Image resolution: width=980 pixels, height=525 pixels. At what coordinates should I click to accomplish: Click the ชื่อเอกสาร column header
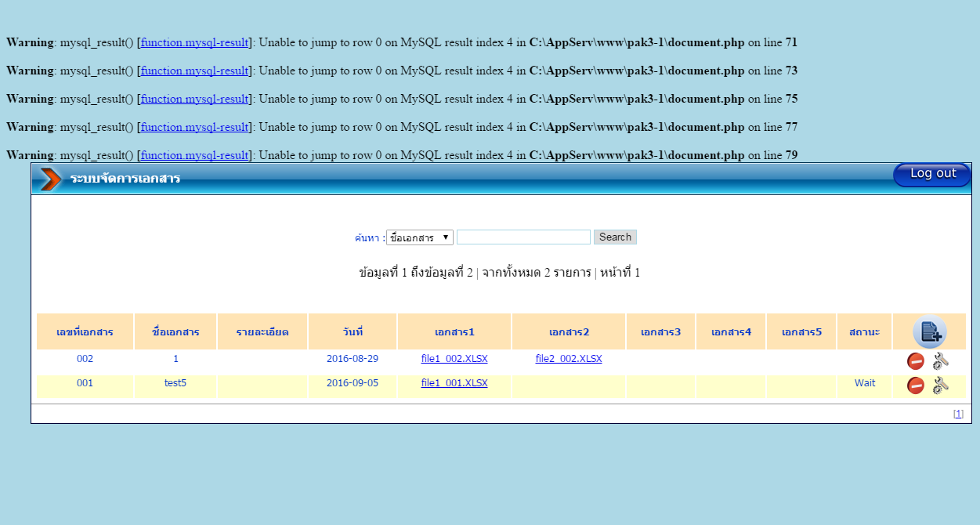pyautogui.click(x=175, y=332)
